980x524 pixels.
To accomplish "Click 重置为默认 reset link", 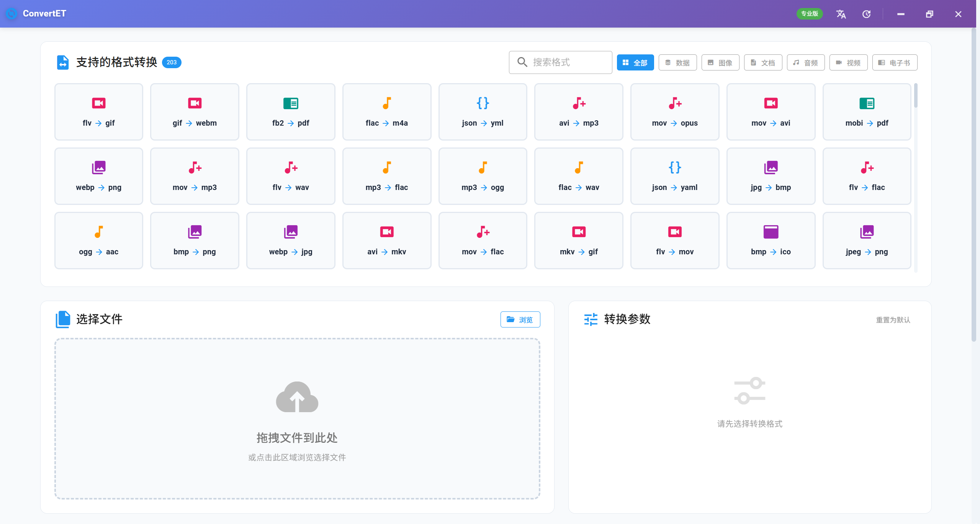I will point(893,320).
